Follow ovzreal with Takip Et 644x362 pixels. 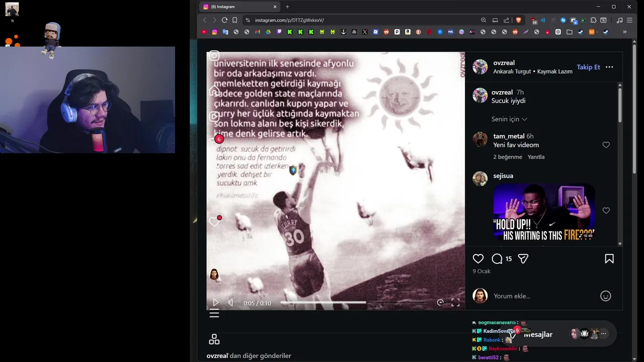pyautogui.click(x=588, y=67)
